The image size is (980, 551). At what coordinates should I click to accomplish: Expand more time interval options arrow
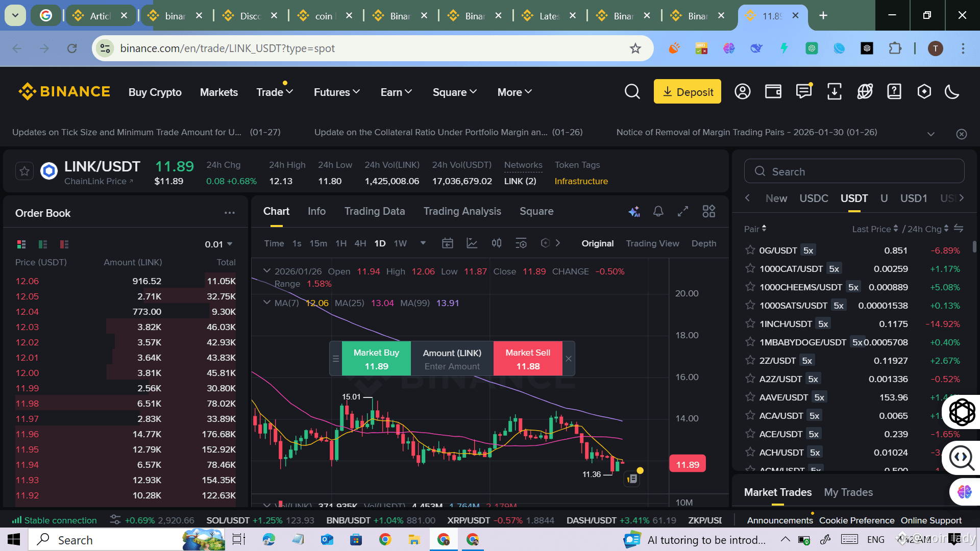[x=423, y=243]
